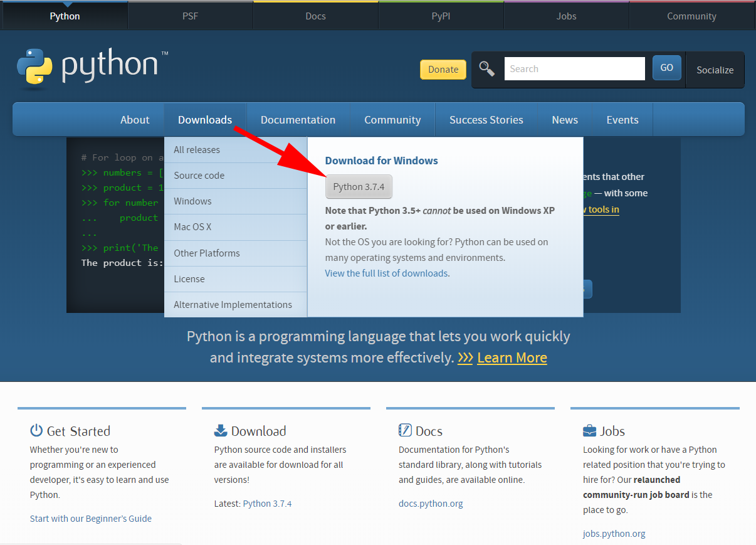This screenshot has width=756, height=545.
Task: Open the Jobs top tab
Action: 567,16
